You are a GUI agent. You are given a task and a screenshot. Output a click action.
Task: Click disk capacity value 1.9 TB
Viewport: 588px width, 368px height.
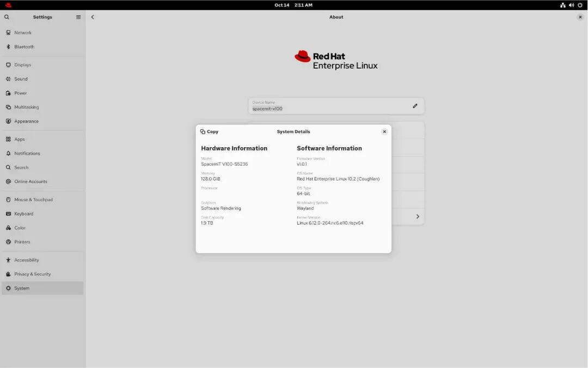tap(207, 222)
